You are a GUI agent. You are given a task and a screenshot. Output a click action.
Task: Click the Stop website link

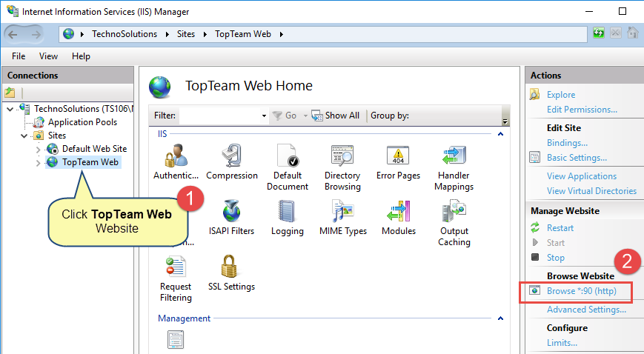(x=556, y=258)
